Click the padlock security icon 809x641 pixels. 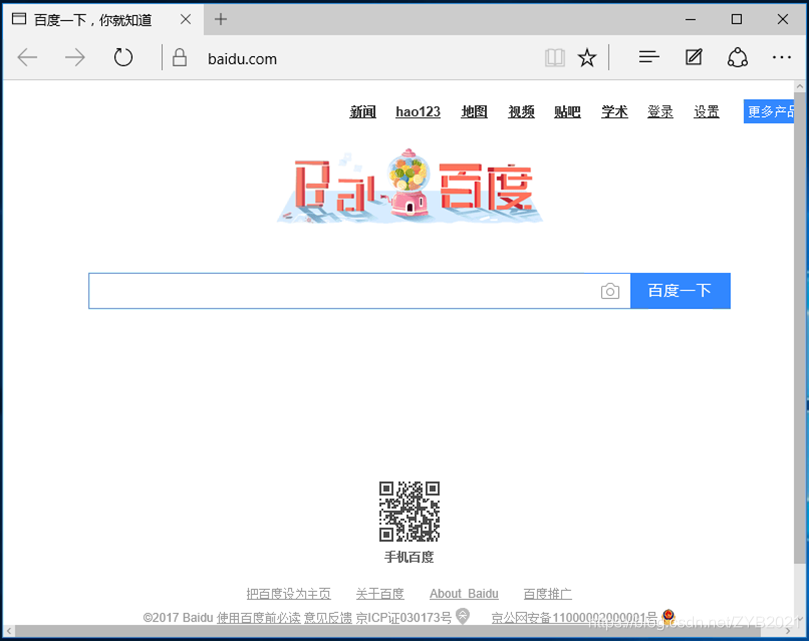tap(180, 57)
